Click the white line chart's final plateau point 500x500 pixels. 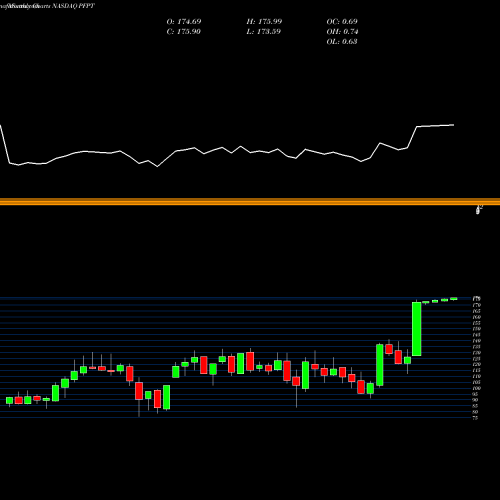pos(453,125)
